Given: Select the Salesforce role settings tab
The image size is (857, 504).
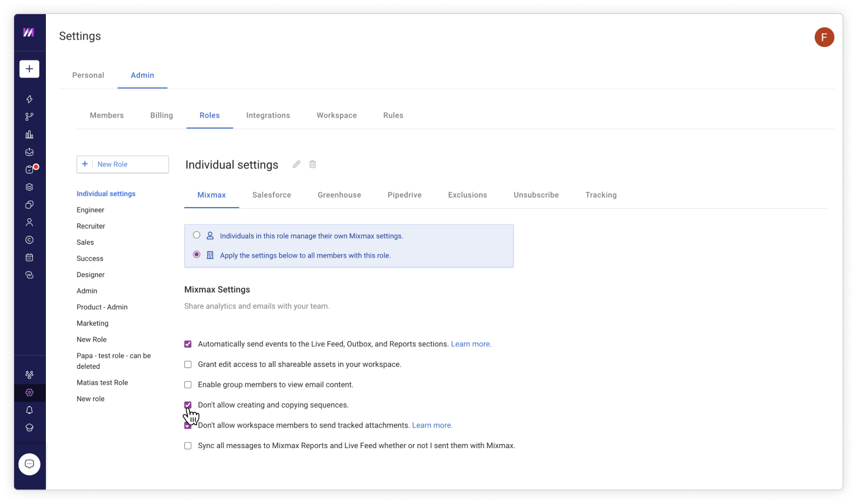Looking at the screenshot, I should pos(272,195).
